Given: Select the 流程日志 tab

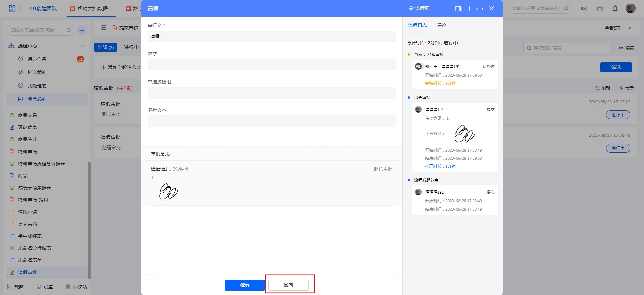Looking at the screenshot, I should click(417, 25).
